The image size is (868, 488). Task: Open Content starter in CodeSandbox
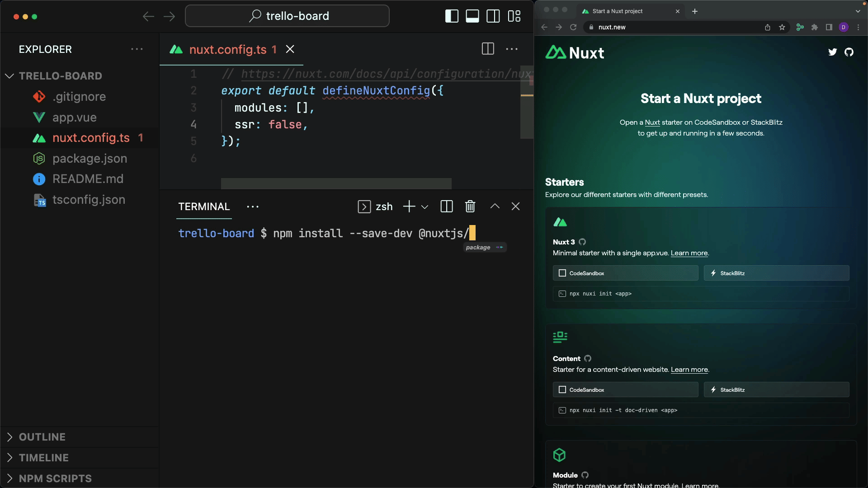pos(625,389)
